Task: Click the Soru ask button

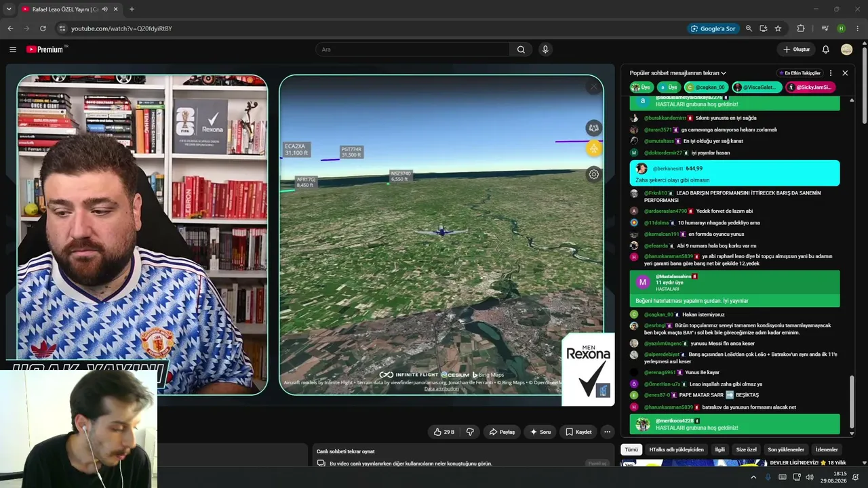Action: pyautogui.click(x=540, y=432)
